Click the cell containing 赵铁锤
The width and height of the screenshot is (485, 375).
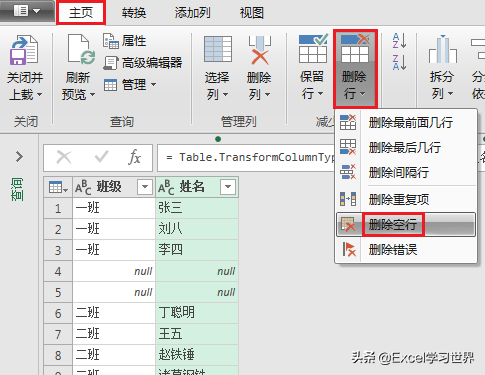pos(197,355)
